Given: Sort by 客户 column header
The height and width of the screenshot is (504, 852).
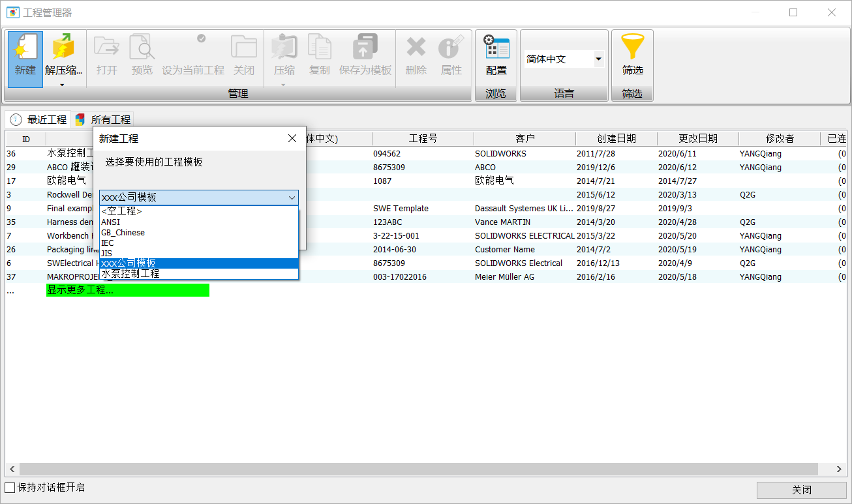Looking at the screenshot, I should [525, 139].
